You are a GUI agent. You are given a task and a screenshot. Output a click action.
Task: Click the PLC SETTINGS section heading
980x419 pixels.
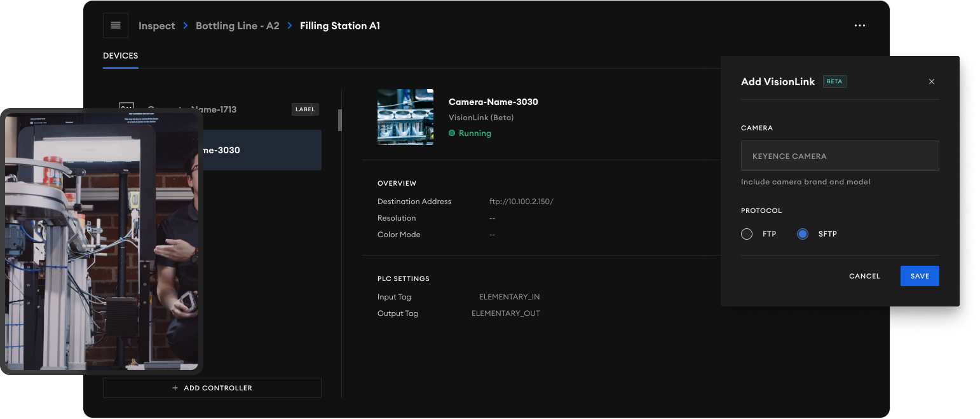coord(404,278)
